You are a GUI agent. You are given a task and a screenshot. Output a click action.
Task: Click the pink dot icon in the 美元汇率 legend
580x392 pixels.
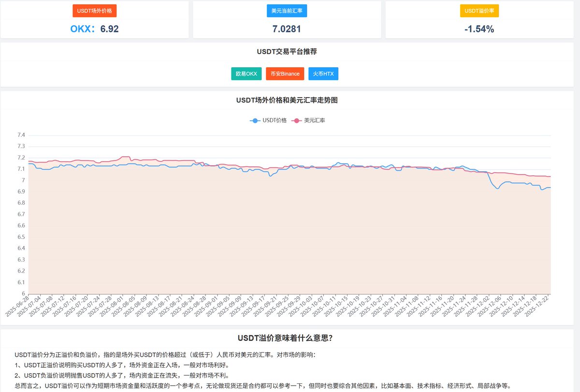(x=296, y=120)
